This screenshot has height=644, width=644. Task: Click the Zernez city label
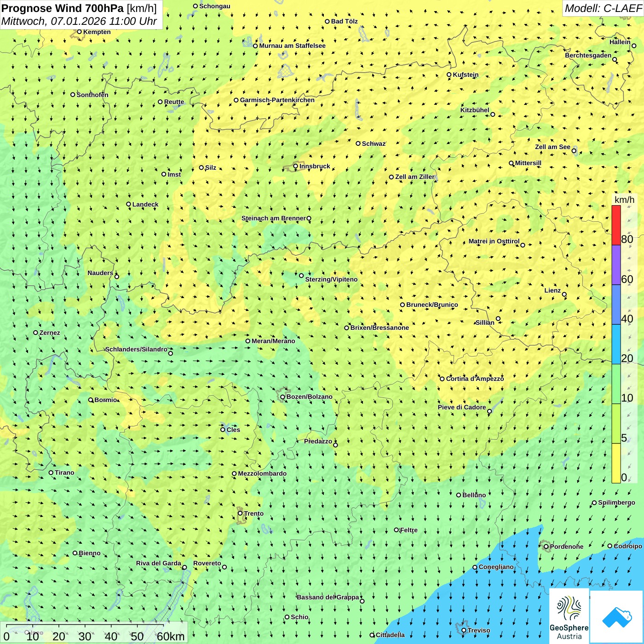(x=50, y=333)
